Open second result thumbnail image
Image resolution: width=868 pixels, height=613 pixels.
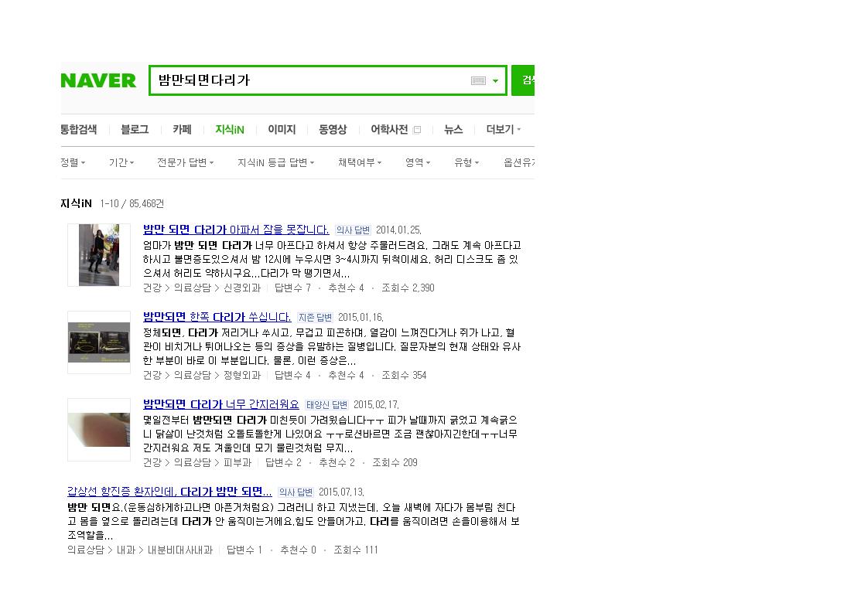coord(99,342)
